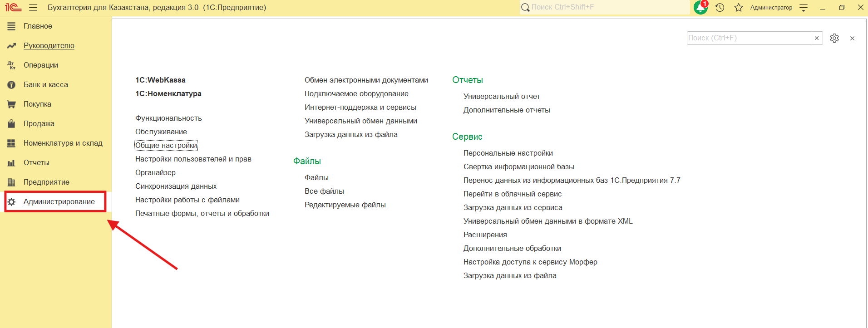The height and width of the screenshot is (328, 868).
Task: Open Общие настройки link
Action: (x=166, y=146)
